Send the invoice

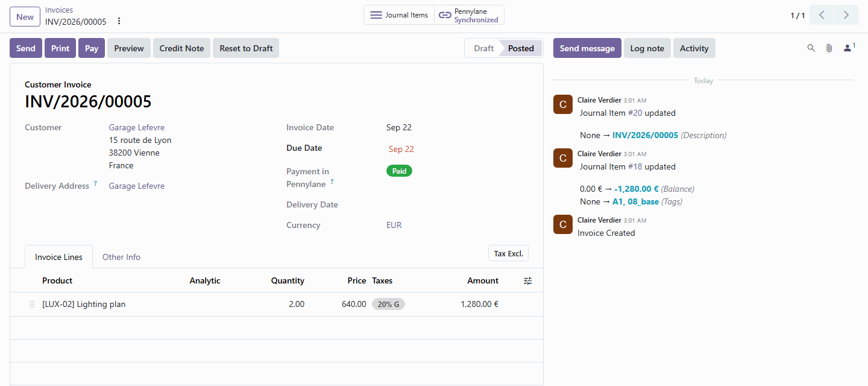[26, 48]
